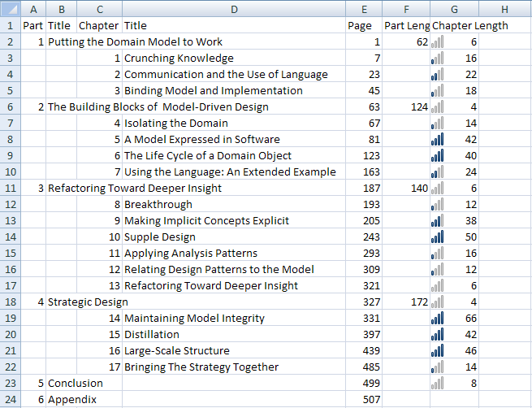Select 'Binding Model and Implementation' cell

pyautogui.click(x=234, y=91)
